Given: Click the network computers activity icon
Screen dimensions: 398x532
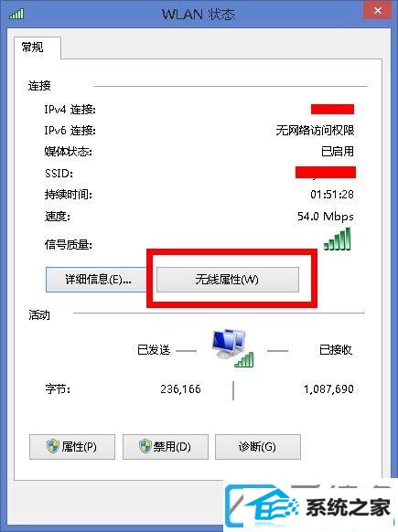Looking at the screenshot, I should (232, 348).
